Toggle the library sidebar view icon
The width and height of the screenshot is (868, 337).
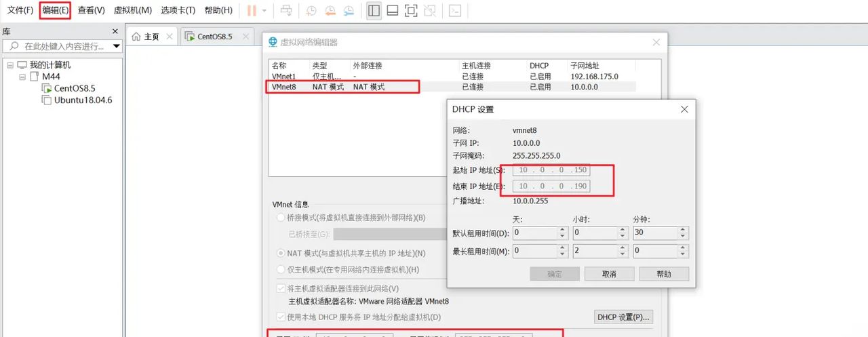click(x=374, y=11)
